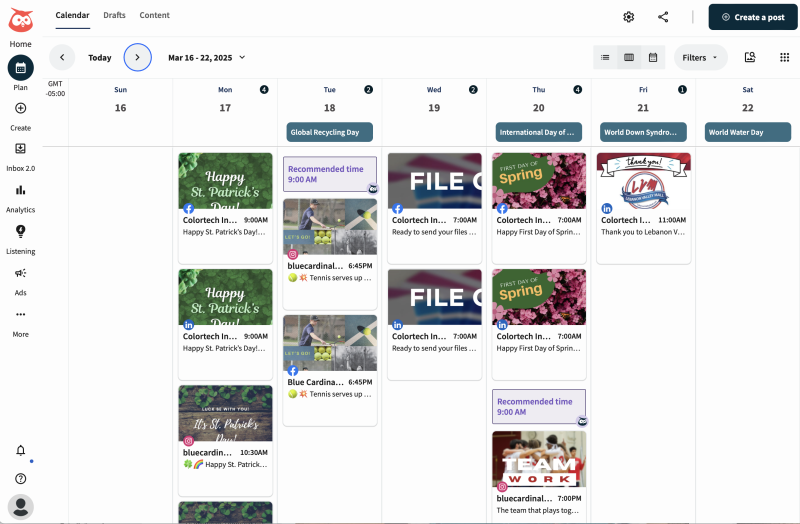Image resolution: width=800 pixels, height=524 pixels.
Task: Open the media library image search icon
Action: 749,57
